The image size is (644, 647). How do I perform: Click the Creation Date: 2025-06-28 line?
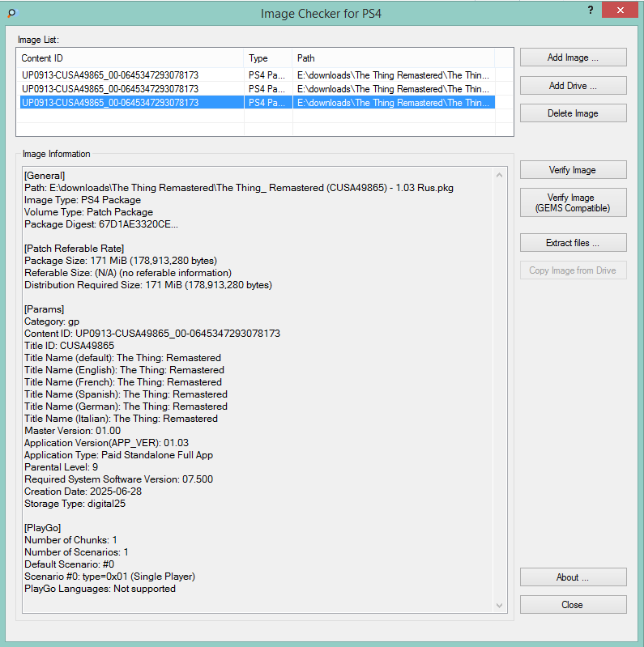click(x=83, y=491)
